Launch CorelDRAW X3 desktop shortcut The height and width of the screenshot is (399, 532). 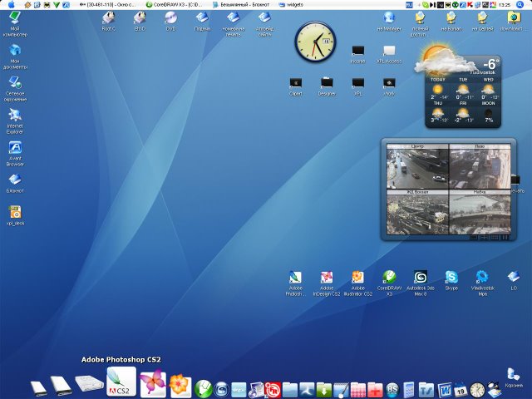pos(389,283)
